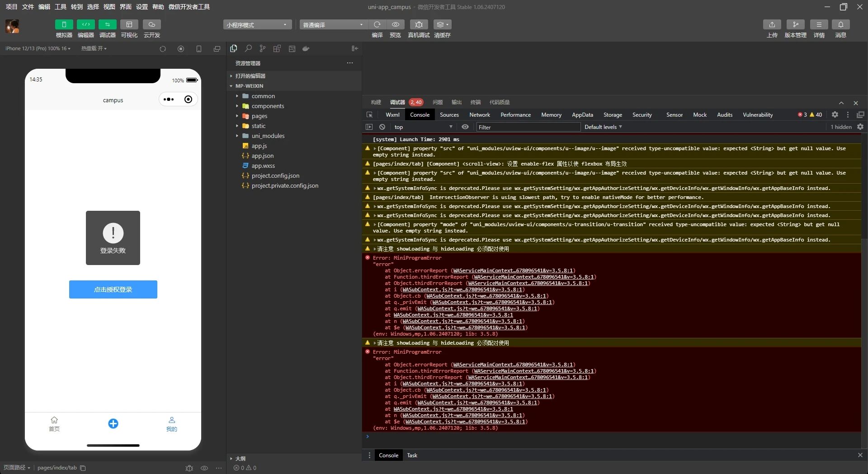The height and width of the screenshot is (474, 868).
Task: Start real device debugging (真机调试)
Action: click(x=419, y=24)
